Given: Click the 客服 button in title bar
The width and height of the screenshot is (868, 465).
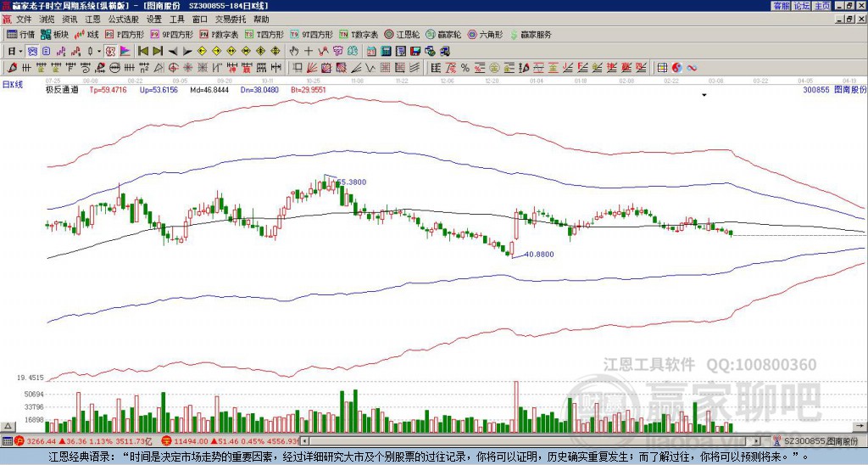Looking at the screenshot, I should pyautogui.click(x=781, y=6).
